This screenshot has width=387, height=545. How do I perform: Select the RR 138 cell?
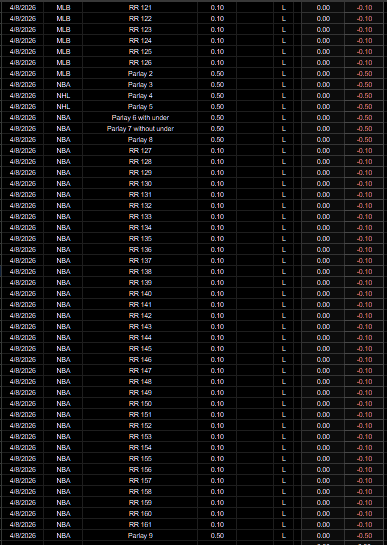140,272
